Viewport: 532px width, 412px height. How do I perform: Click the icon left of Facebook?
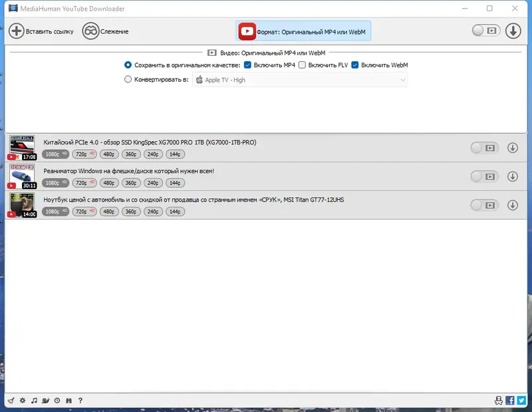498,401
